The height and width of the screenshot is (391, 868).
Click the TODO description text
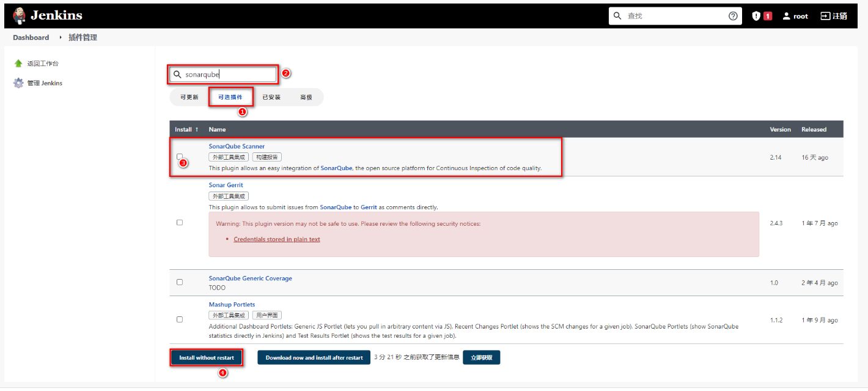pos(217,288)
